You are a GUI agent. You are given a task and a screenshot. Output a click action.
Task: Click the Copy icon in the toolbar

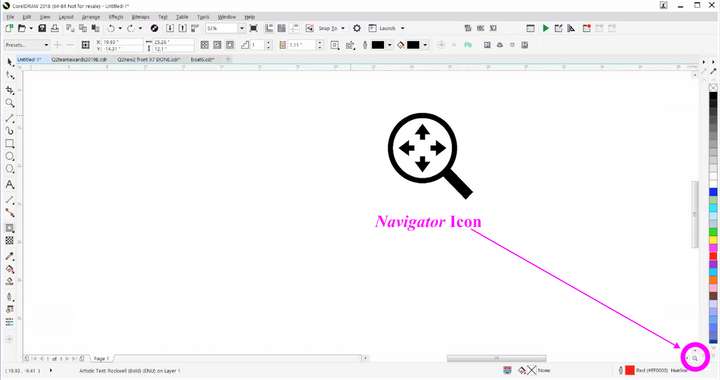83,28
